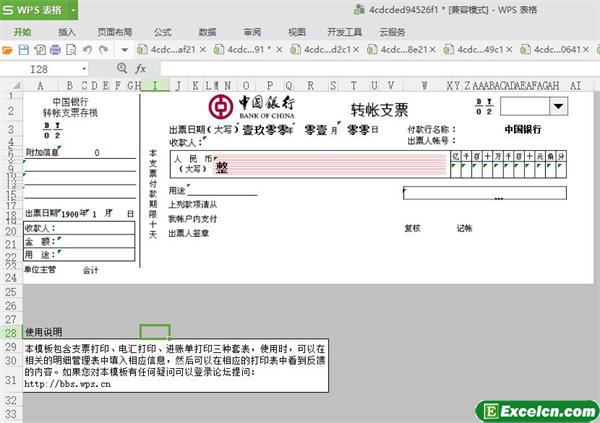
Task: Open the cheque type dropdown arrow
Action: (x=558, y=106)
